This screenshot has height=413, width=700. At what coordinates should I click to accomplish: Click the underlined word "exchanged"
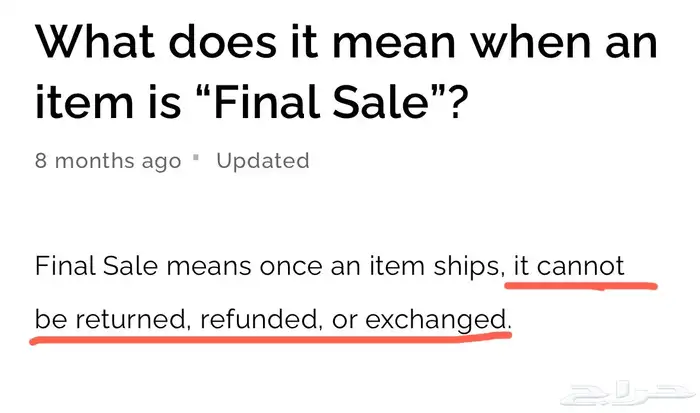click(x=436, y=320)
